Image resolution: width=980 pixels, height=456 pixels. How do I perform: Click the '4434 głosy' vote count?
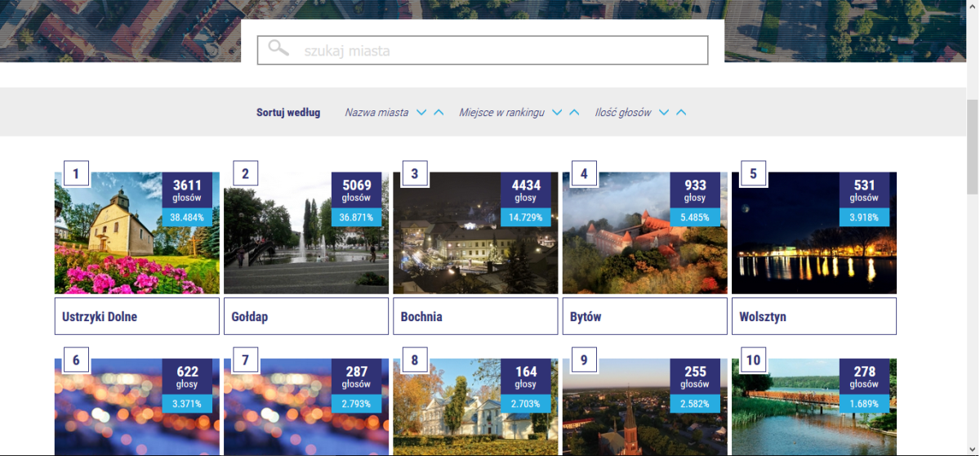click(x=526, y=190)
